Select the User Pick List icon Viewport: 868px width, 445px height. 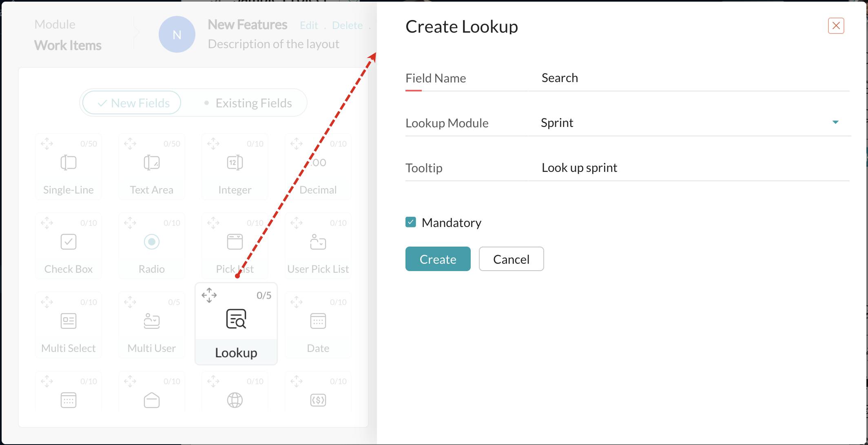point(318,242)
